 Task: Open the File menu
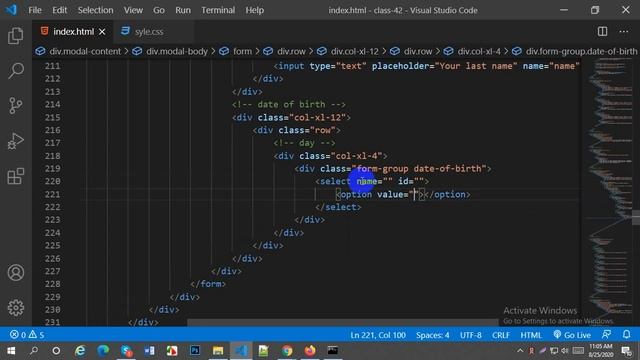coord(35,10)
